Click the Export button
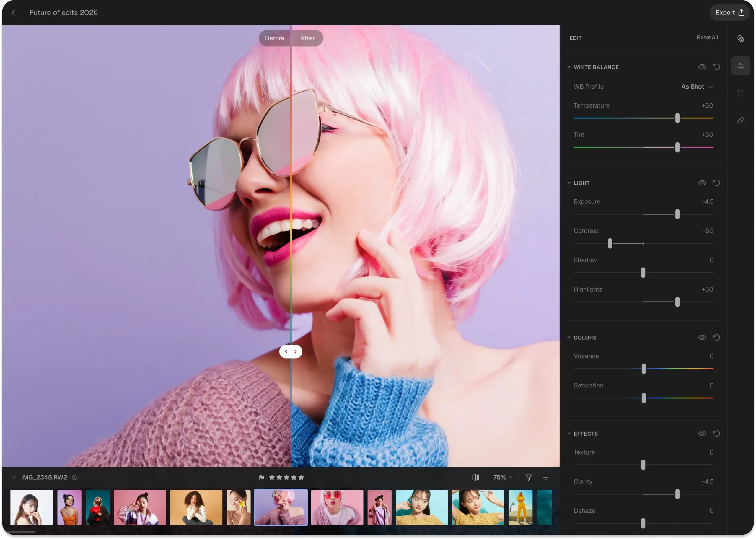This screenshot has width=756, height=539. [x=729, y=13]
